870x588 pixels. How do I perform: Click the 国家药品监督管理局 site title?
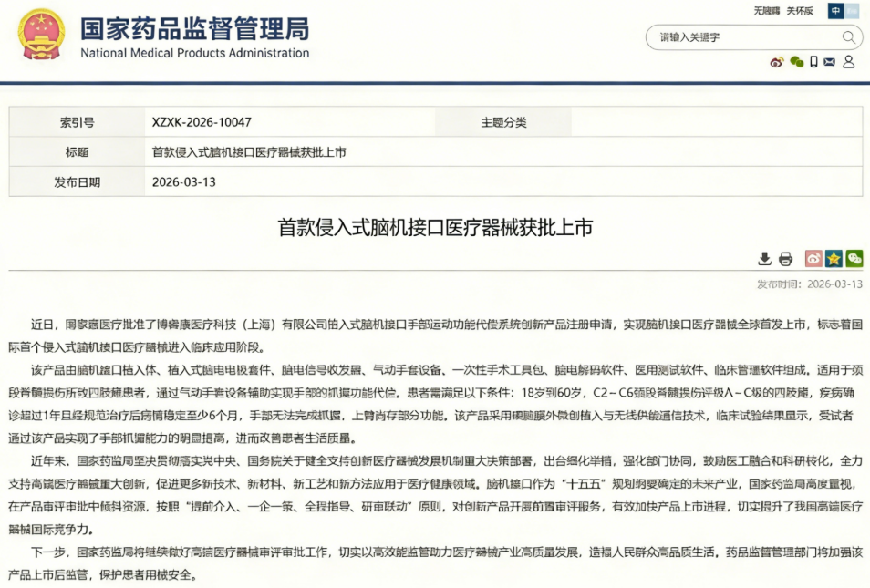194,29
